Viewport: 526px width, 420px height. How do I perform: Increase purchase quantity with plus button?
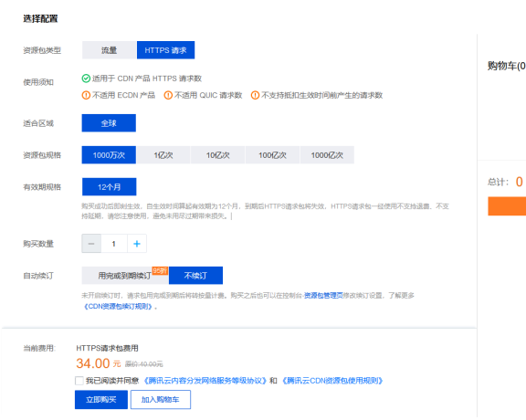[137, 244]
